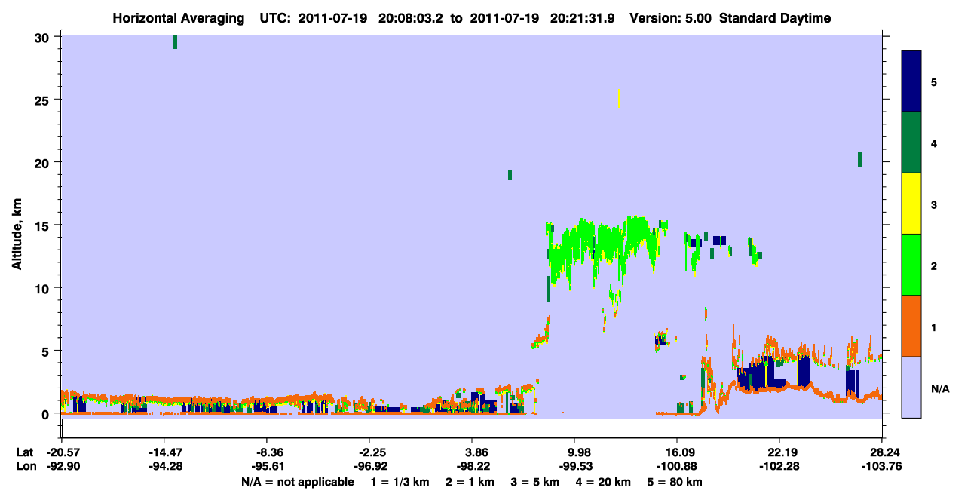Click the dark green color bar segment labeled 4

911,143
